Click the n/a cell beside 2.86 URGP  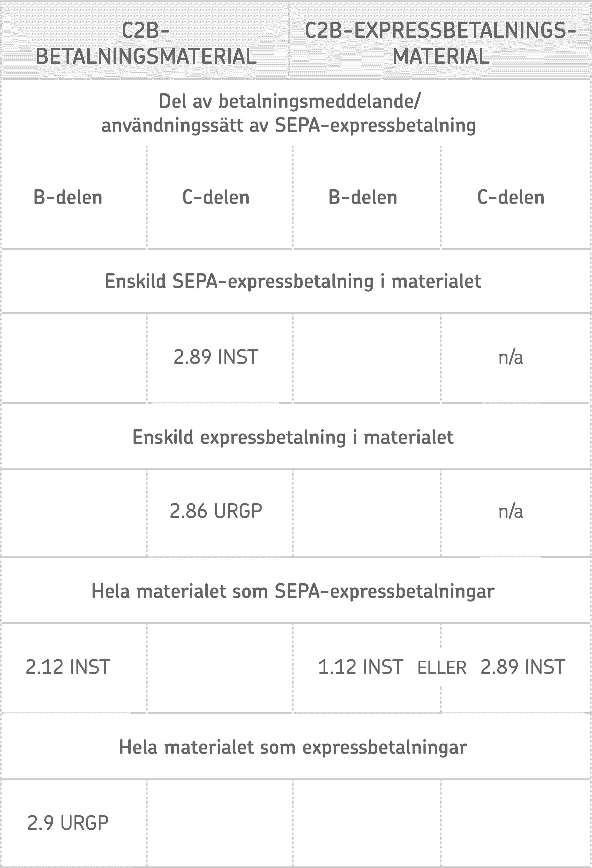[510, 512]
